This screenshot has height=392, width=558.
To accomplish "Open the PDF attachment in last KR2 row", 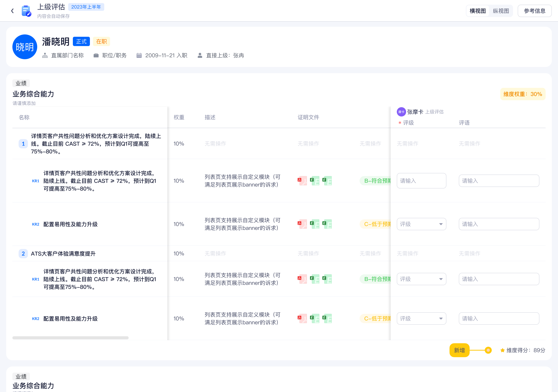I will 302,318.
